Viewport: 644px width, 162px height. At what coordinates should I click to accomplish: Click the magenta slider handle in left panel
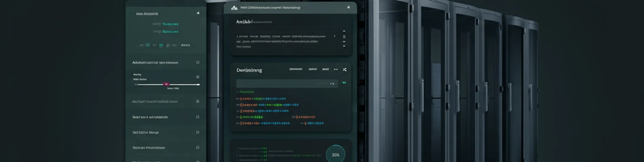pos(166,84)
